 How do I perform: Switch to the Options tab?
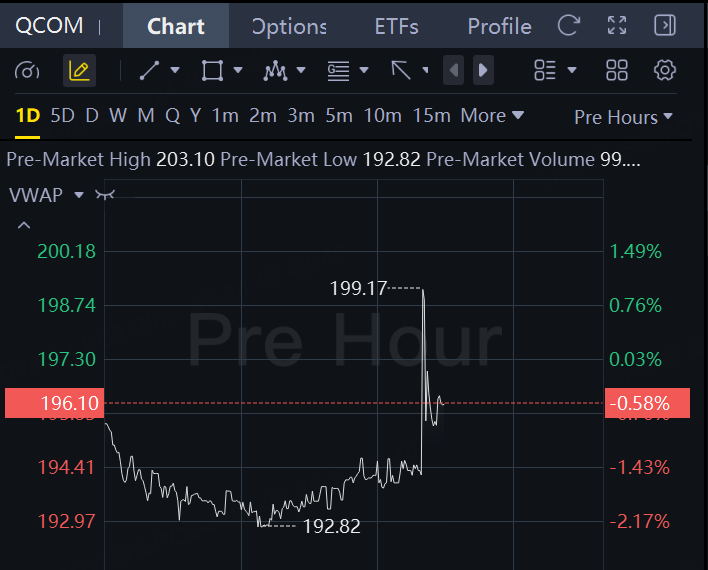(x=289, y=26)
